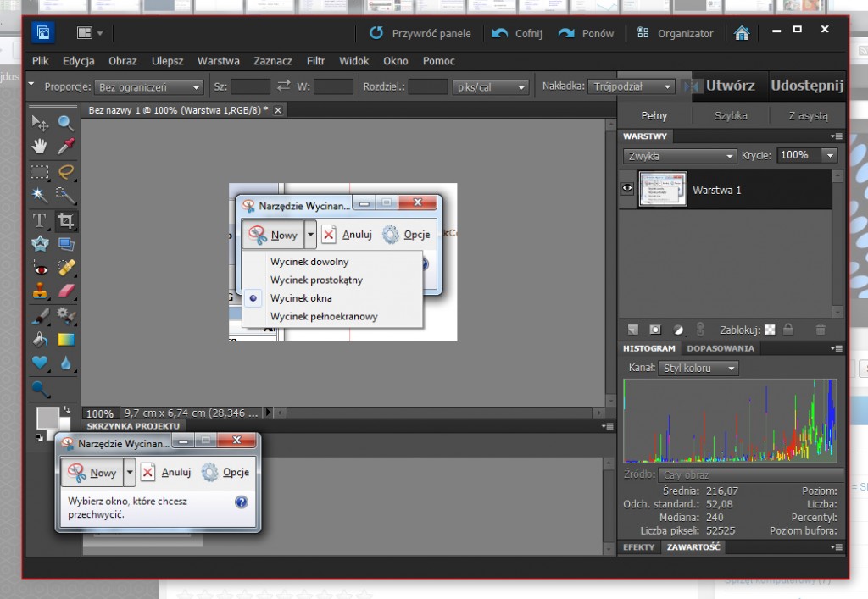
Task: Open the Krycie opacity dropdown arrow
Action: pyautogui.click(x=830, y=155)
